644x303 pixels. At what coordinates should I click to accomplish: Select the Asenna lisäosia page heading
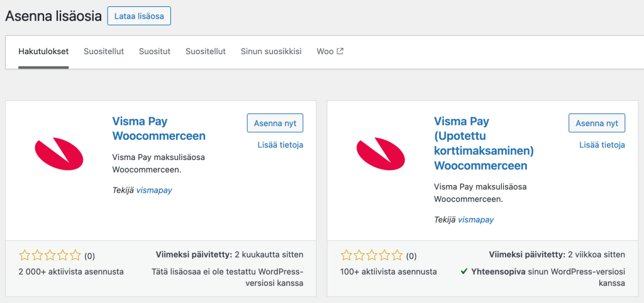click(x=53, y=16)
